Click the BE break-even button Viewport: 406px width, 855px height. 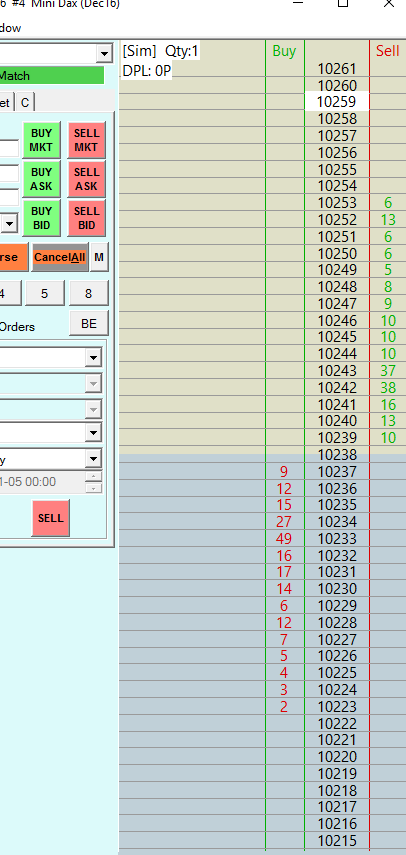[89, 323]
